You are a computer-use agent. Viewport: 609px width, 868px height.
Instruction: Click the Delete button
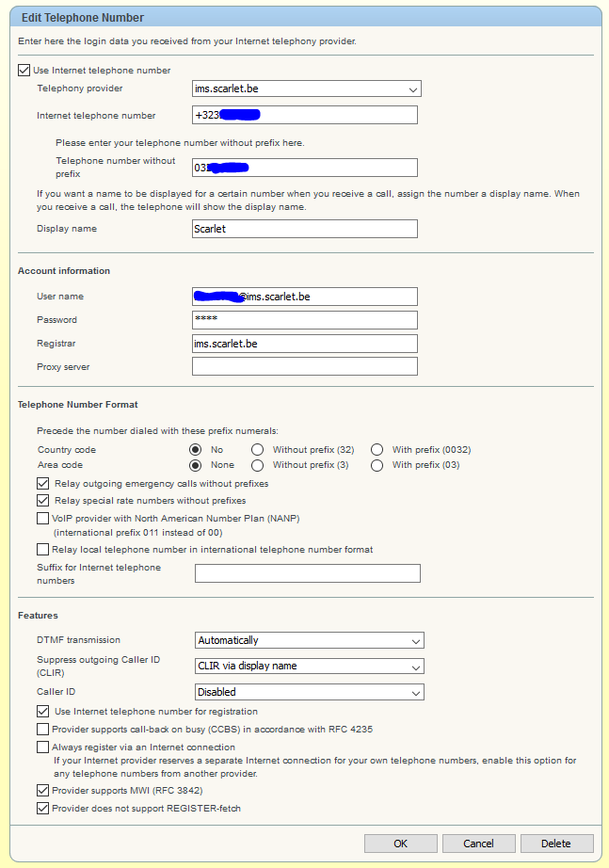pos(556,844)
